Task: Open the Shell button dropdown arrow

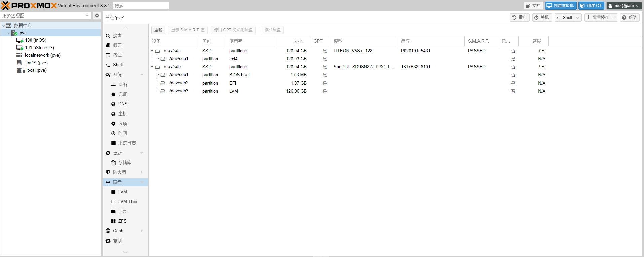Action: (578, 18)
